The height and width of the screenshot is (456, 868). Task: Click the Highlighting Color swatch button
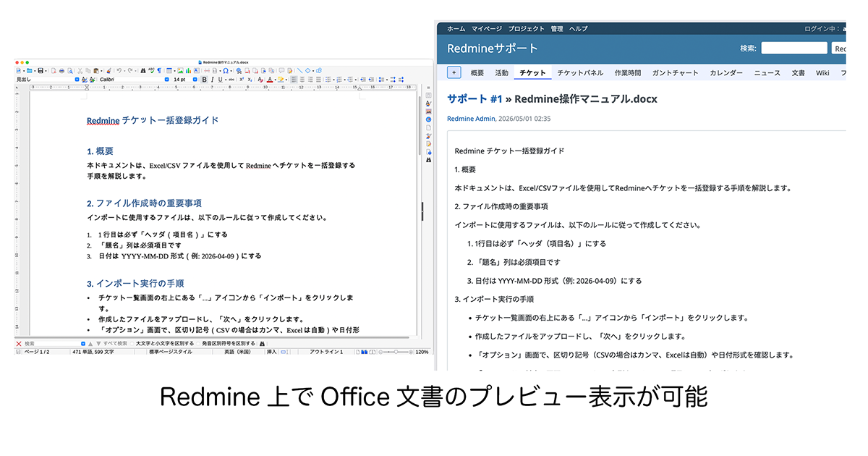pos(281,80)
